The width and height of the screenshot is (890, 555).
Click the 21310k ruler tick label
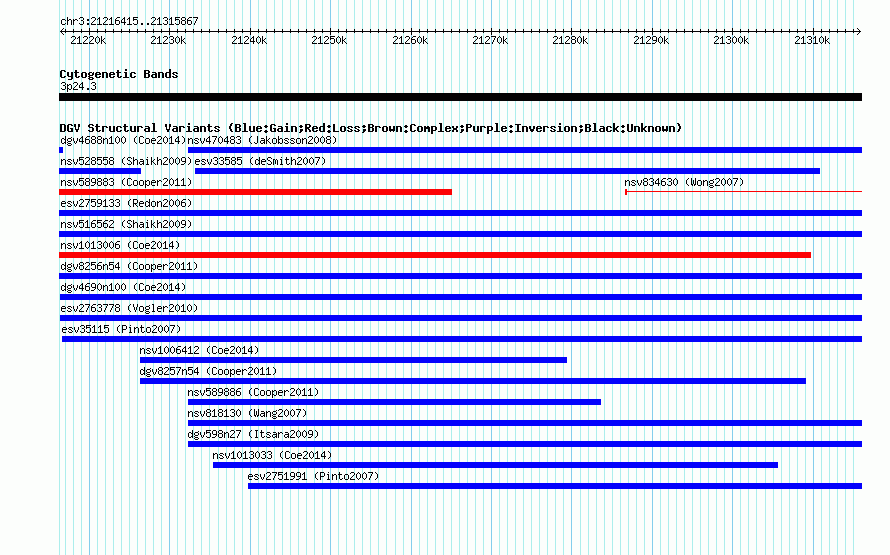point(812,40)
